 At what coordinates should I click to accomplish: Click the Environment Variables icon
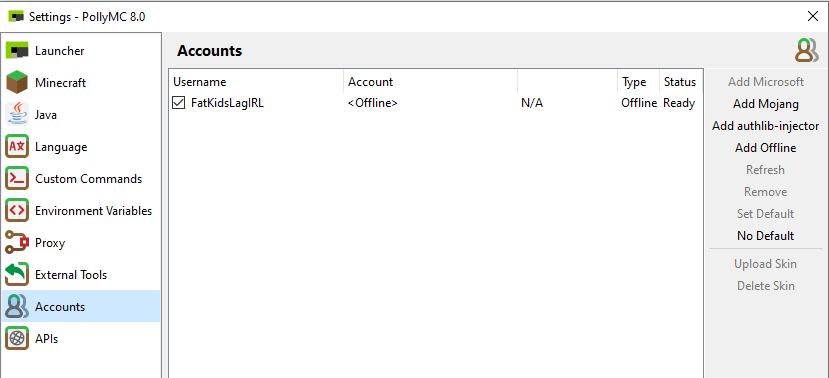point(16,211)
